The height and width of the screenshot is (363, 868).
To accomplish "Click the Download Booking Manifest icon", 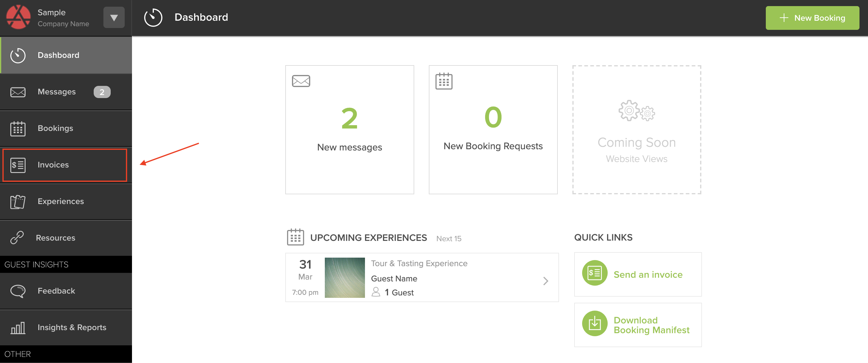I will [594, 323].
